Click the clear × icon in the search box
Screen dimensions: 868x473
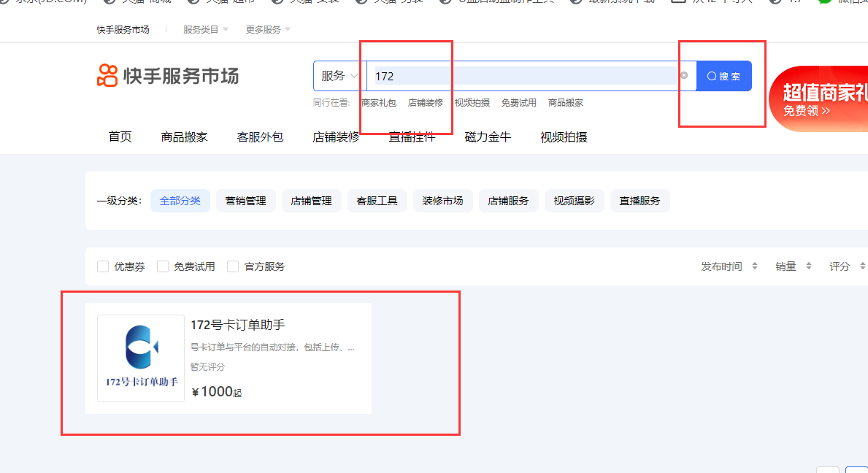pos(684,75)
